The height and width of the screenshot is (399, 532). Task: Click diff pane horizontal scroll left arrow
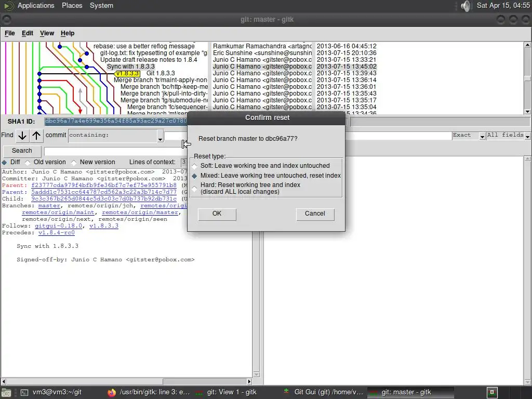4,382
